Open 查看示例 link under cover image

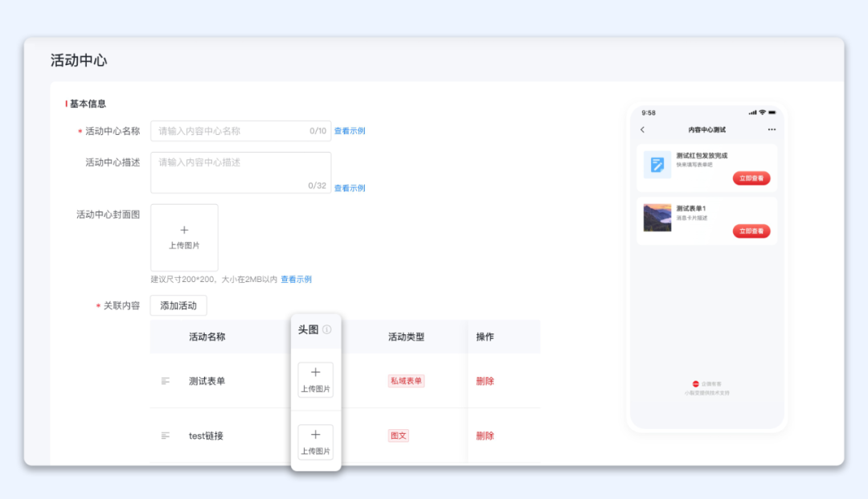point(296,280)
